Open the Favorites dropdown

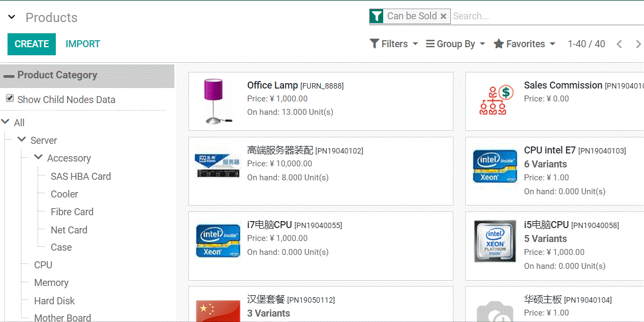(x=524, y=44)
